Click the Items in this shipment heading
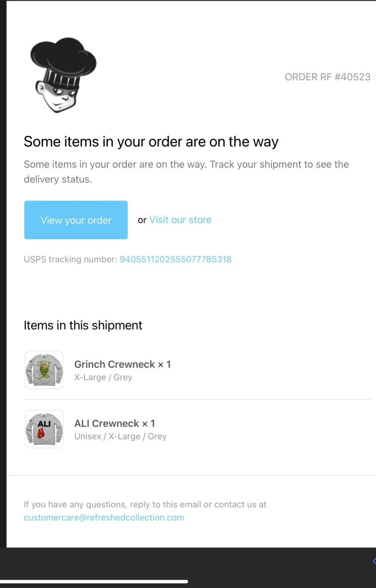The height and width of the screenshot is (588, 376). pyautogui.click(x=83, y=325)
